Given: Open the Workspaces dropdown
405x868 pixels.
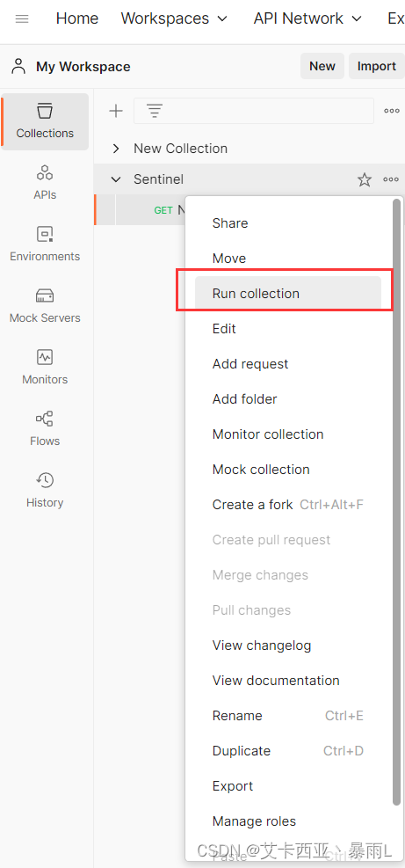Looking at the screenshot, I should [x=174, y=18].
